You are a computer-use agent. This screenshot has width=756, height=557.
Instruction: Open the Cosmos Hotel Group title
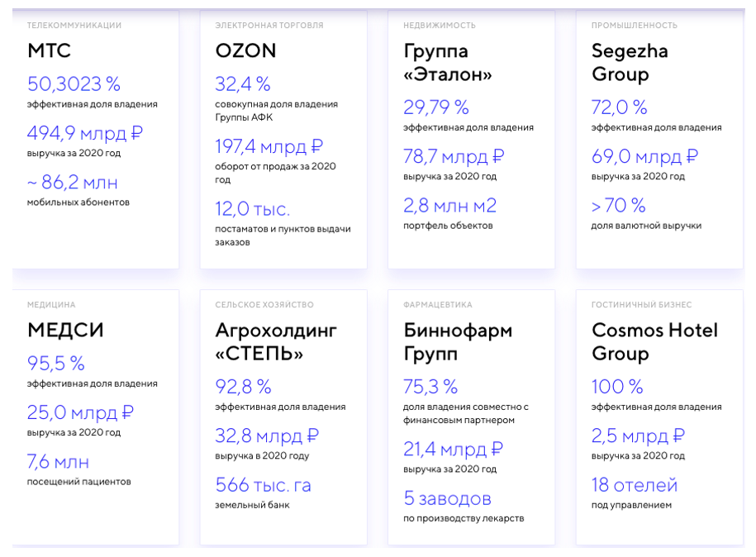(x=654, y=342)
